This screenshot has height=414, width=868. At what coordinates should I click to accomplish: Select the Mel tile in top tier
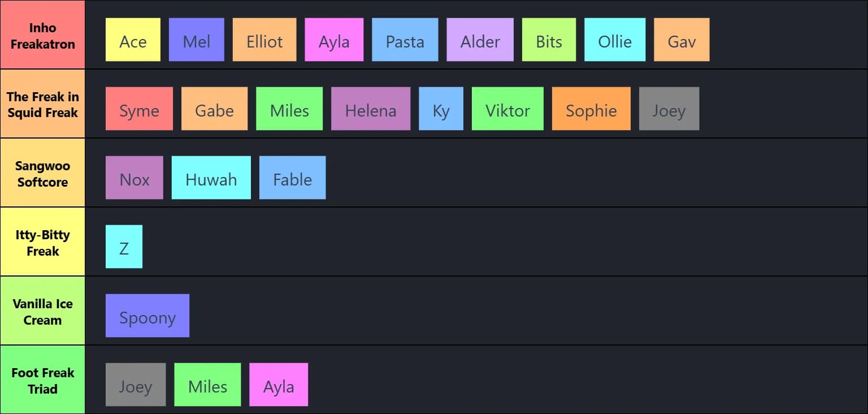[x=196, y=40]
